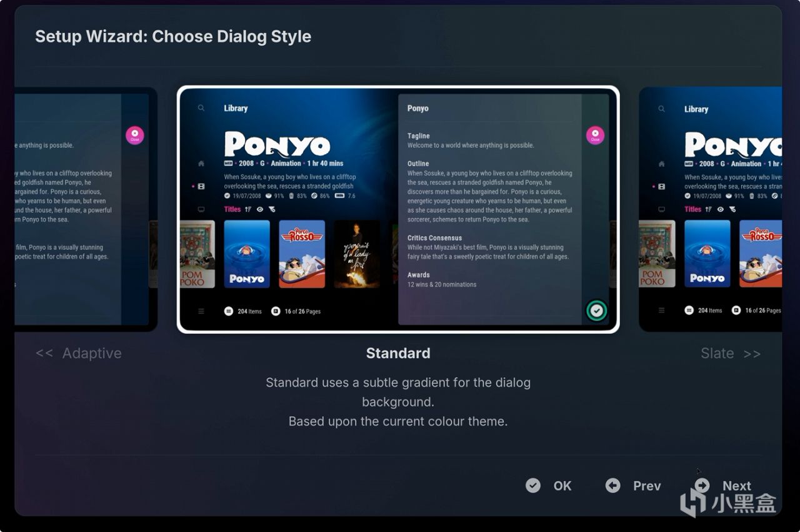Click the Outline heading
The height and width of the screenshot is (532, 800).
click(x=418, y=164)
